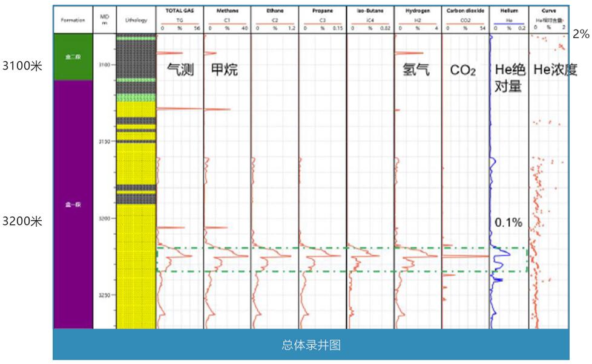This screenshot has height=364, width=592.
Task: Click the 气测 annotation label
Action: (180, 70)
